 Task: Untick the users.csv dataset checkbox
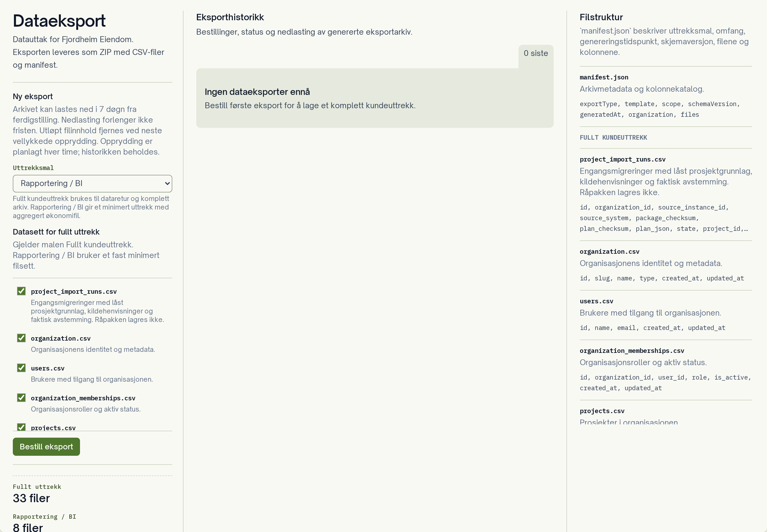pyautogui.click(x=21, y=368)
